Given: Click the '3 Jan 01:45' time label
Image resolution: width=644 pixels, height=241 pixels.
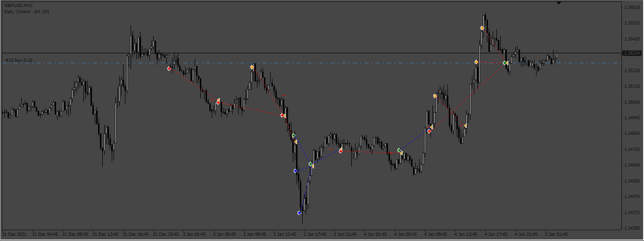Looking at the screenshot, I should point(194,234).
